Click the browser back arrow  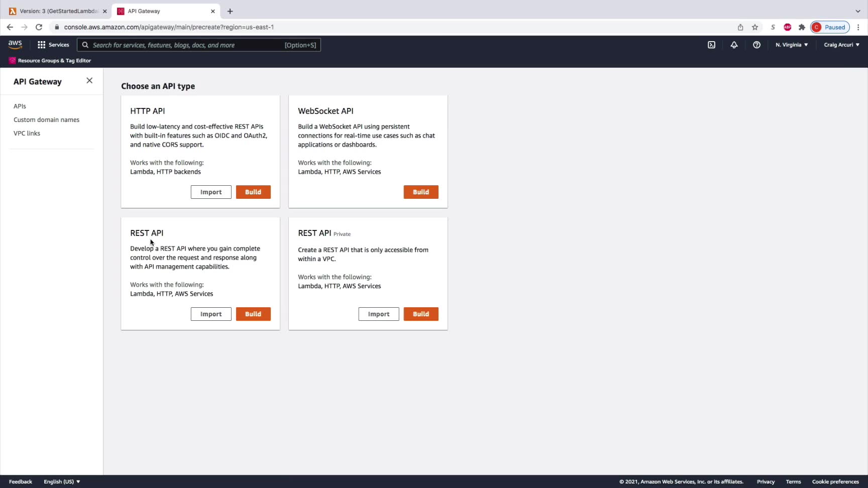pos(10,27)
